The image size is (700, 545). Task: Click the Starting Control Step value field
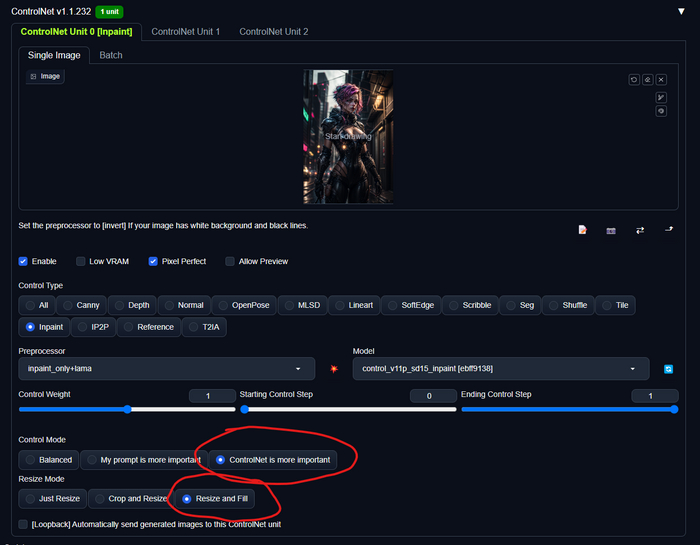click(433, 396)
